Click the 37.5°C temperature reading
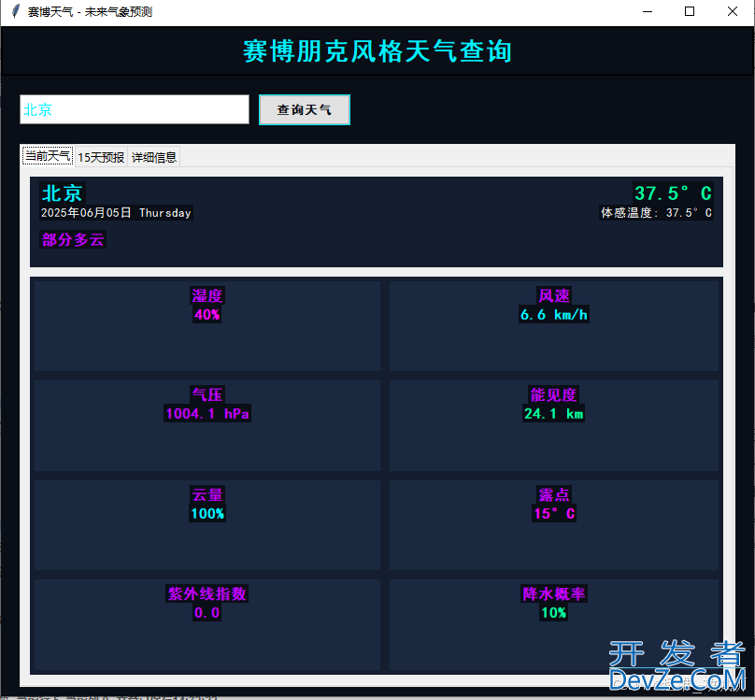Image resolution: width=755 pixels, height=700 pixels. pyautogui.click(x=673, y=193)
